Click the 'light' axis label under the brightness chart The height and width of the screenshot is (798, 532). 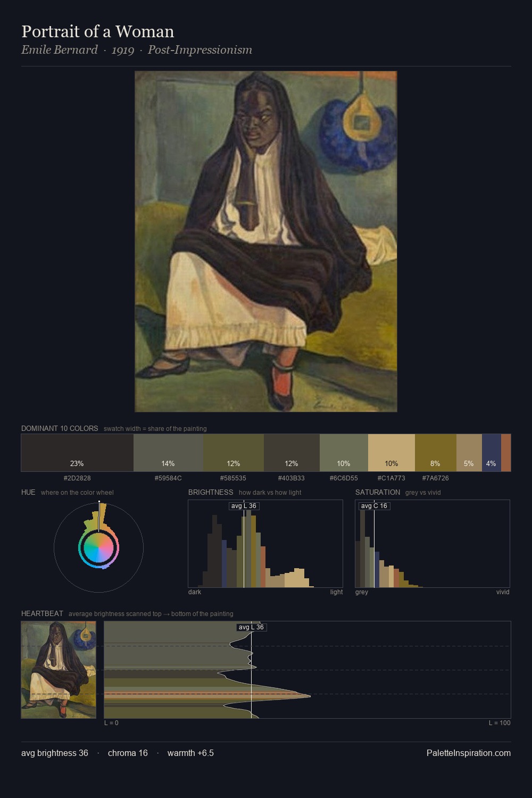click(336, 592)
